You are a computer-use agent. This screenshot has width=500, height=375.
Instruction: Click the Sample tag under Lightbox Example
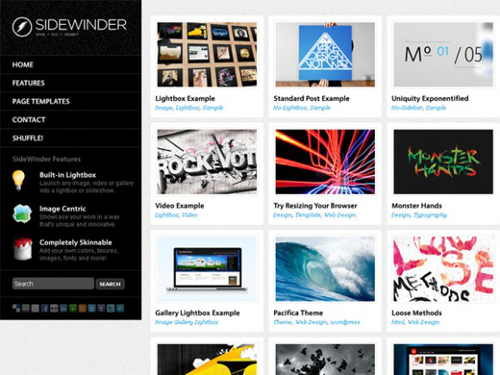pos(213,108)
